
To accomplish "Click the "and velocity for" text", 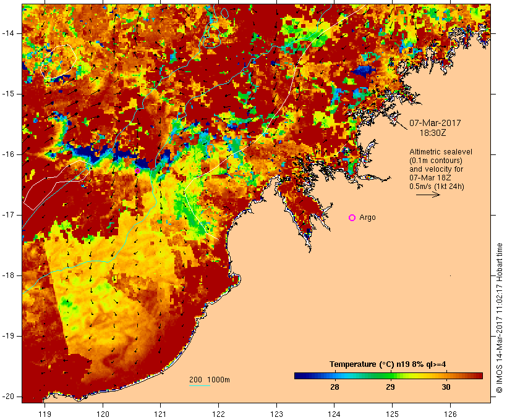I will tap(436, 169).
